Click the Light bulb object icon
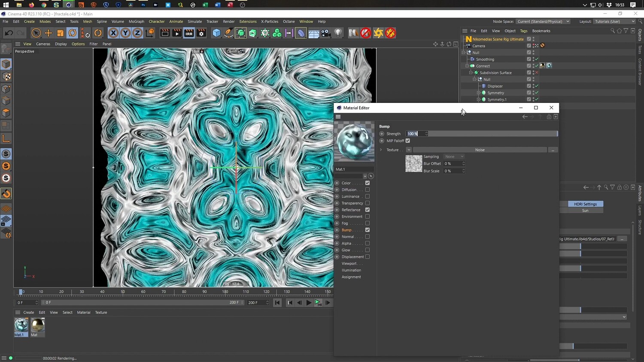 [x=338, y=33]
